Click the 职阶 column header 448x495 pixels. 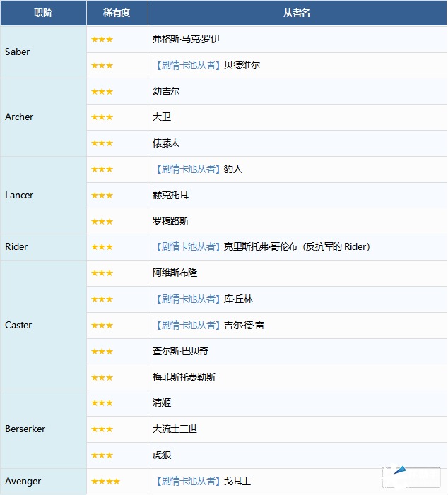click(43, 13)
